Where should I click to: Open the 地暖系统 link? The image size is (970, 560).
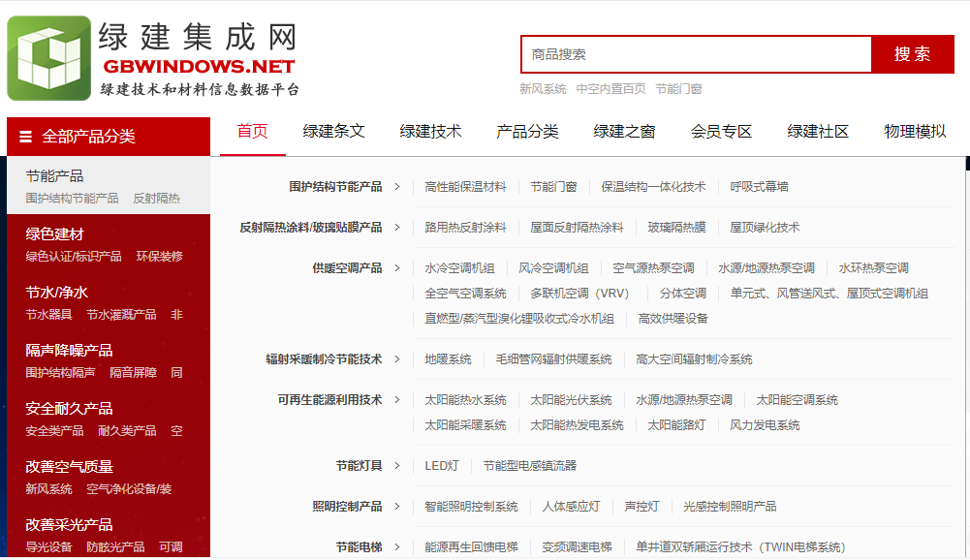pyautogui.click(x=448, y=359)
